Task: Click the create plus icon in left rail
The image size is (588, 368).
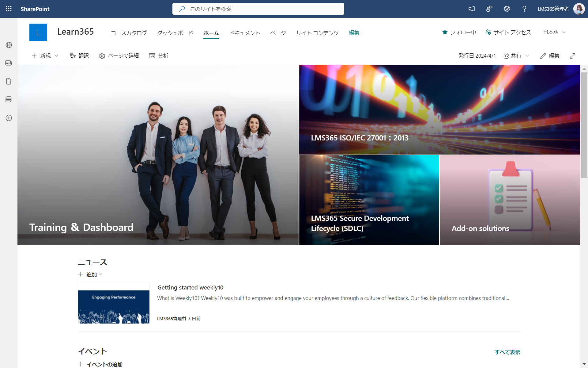Action: click(x=9, y=118)
